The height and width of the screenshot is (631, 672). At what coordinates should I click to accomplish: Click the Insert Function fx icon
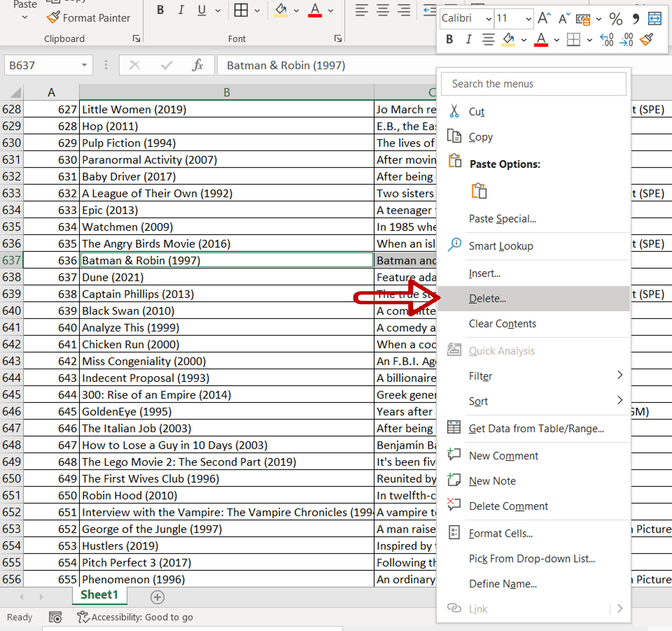tap(197, 65)
